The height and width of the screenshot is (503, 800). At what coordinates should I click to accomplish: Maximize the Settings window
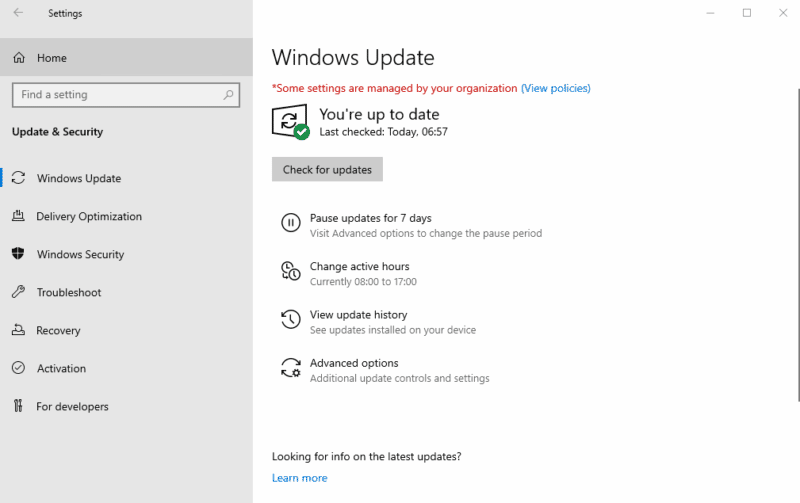tap(746, 13)
